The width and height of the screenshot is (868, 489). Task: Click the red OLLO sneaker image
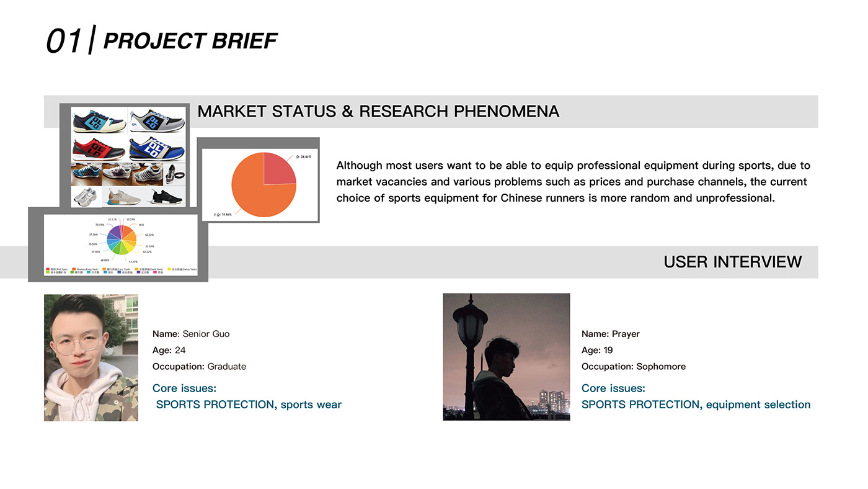pos(99,150)
